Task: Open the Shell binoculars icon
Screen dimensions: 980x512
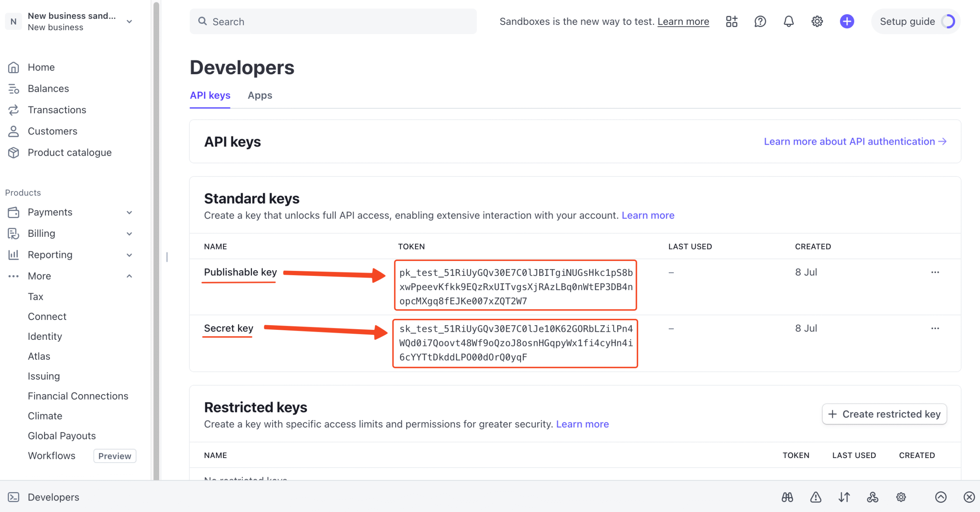Action: 787,497
